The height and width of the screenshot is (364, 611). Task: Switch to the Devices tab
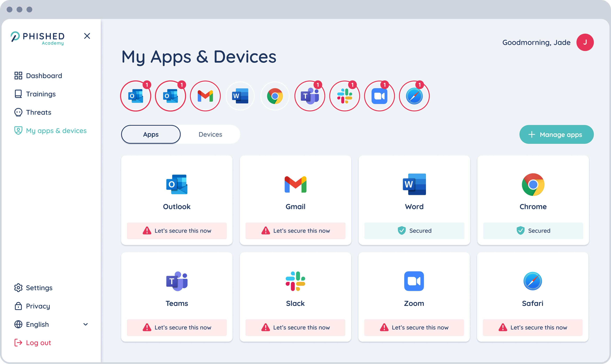(x=210, y=134)
